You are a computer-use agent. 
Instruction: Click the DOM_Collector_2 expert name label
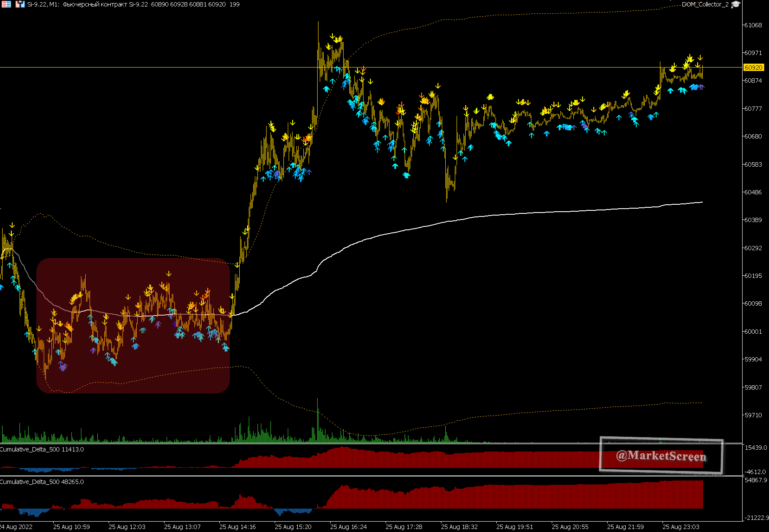point(705,4)
